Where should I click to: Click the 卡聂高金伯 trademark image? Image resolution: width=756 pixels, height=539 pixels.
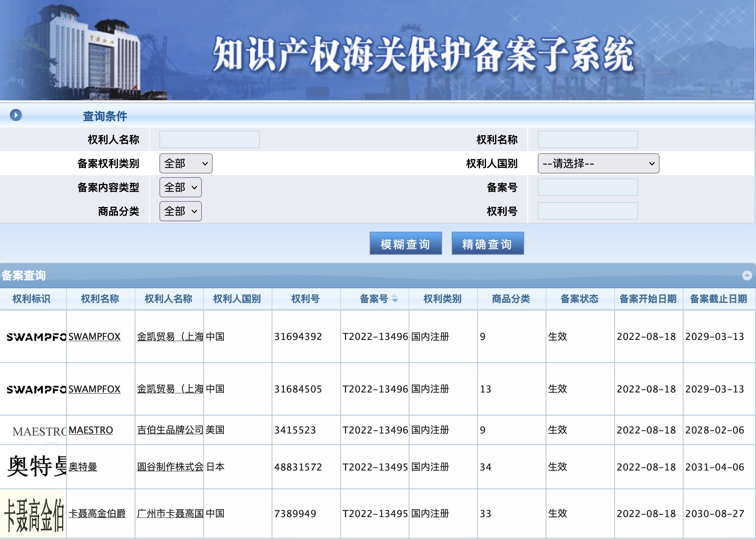pos(33,513)
